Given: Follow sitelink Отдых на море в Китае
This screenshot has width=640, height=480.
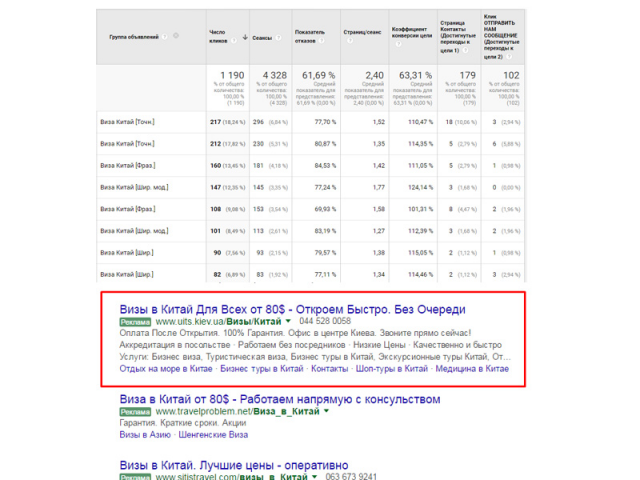Looking at the screenshot, I should click(x=166, y=369).
